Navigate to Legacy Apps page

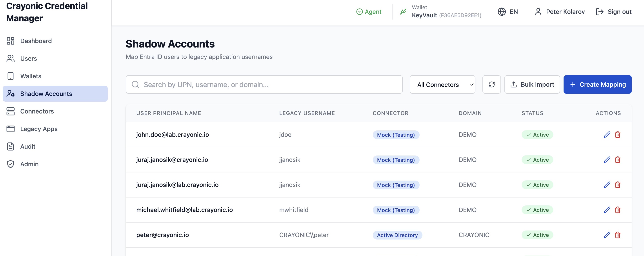(x=39, y=129)
